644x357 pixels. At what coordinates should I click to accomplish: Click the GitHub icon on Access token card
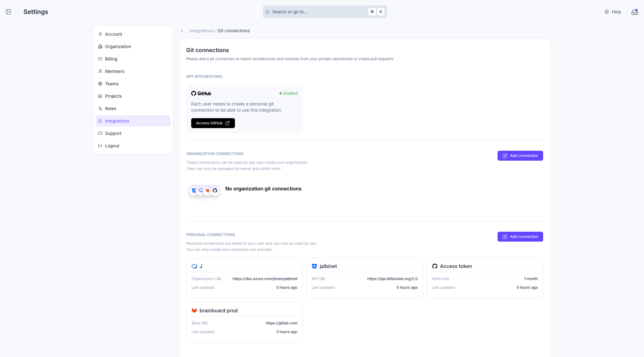[x=435, y=266]
